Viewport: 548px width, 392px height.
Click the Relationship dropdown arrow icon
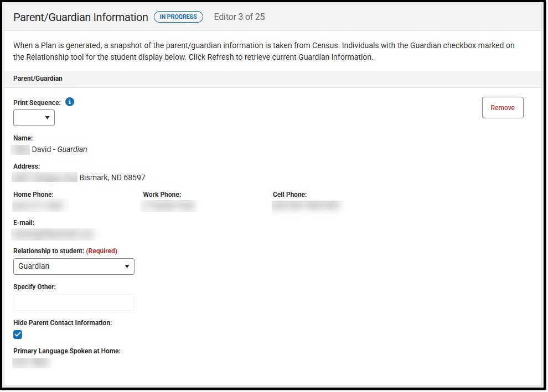126,266
